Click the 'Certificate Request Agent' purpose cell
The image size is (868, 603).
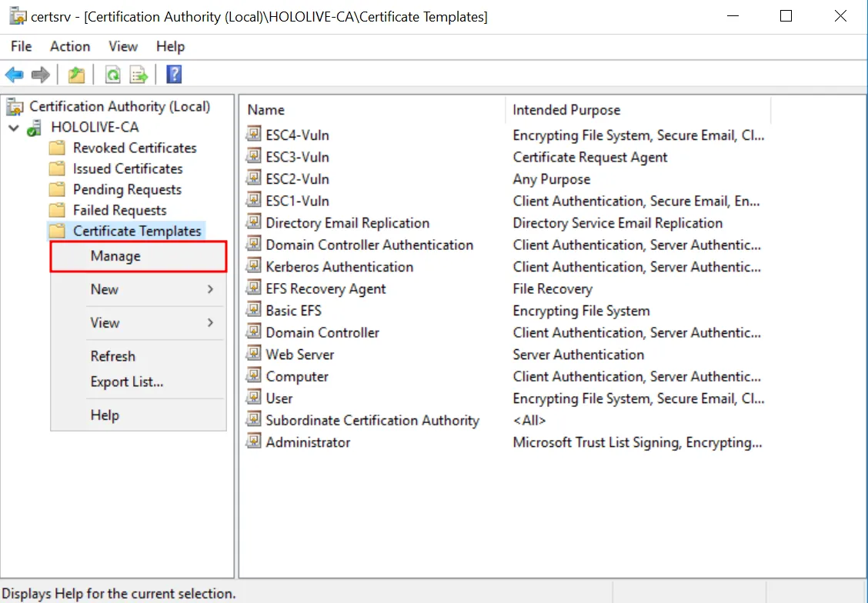point(590,157)
